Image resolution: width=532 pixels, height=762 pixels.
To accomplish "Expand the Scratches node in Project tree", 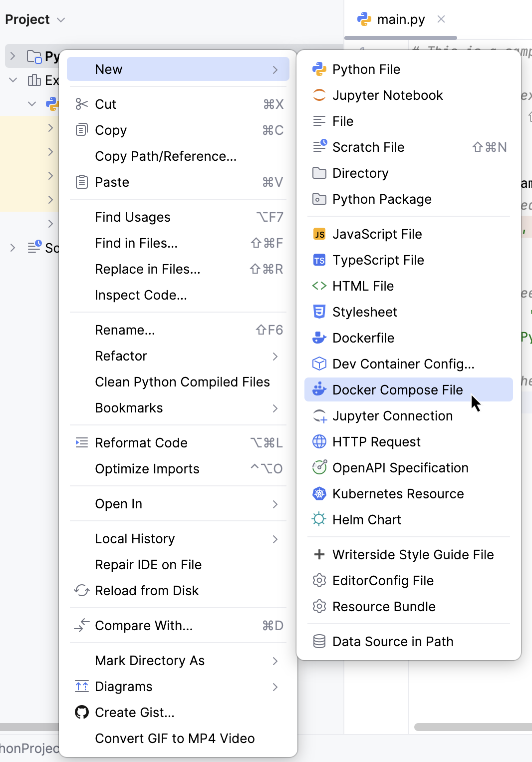I will click(13, 248).
